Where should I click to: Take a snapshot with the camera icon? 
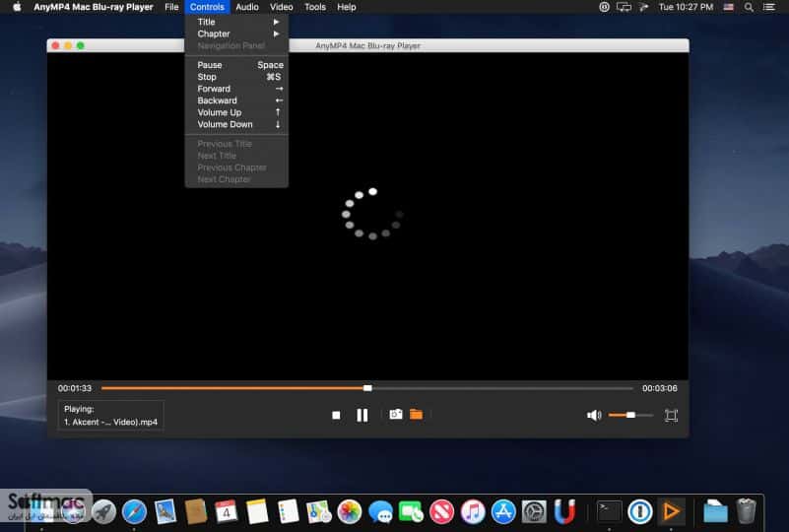(396, 414)
